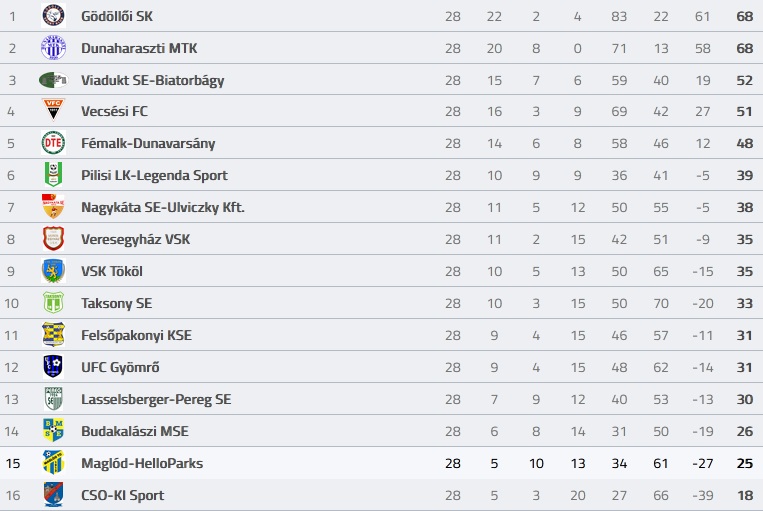Screen dimensions: 763x511
Task: Select the UFC Gyömrő dark badge
Action: click(53, 366)
